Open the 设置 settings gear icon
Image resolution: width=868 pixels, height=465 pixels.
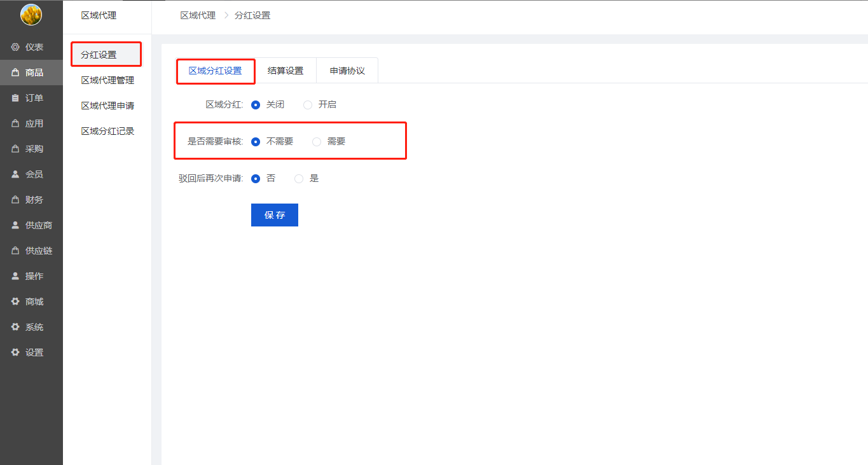pyautogui.click(x=16, y=352)
